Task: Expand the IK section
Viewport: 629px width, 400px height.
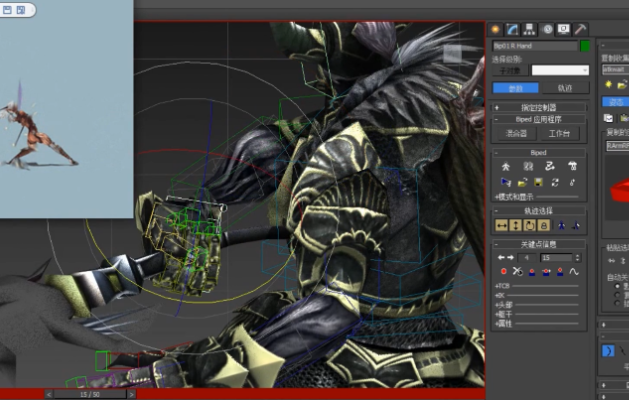Action: coord(500,295)
